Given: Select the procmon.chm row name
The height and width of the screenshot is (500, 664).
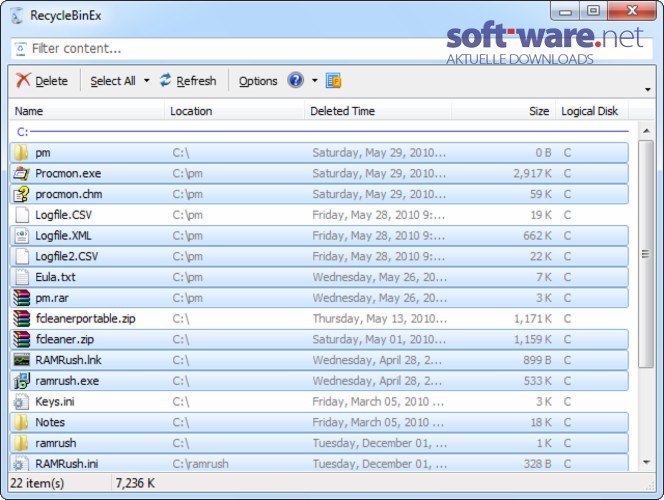Looking at the screenshot, I should click(69, 194).
